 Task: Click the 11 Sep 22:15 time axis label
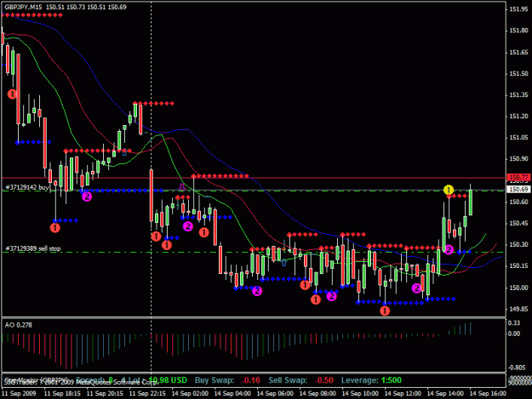147,394
